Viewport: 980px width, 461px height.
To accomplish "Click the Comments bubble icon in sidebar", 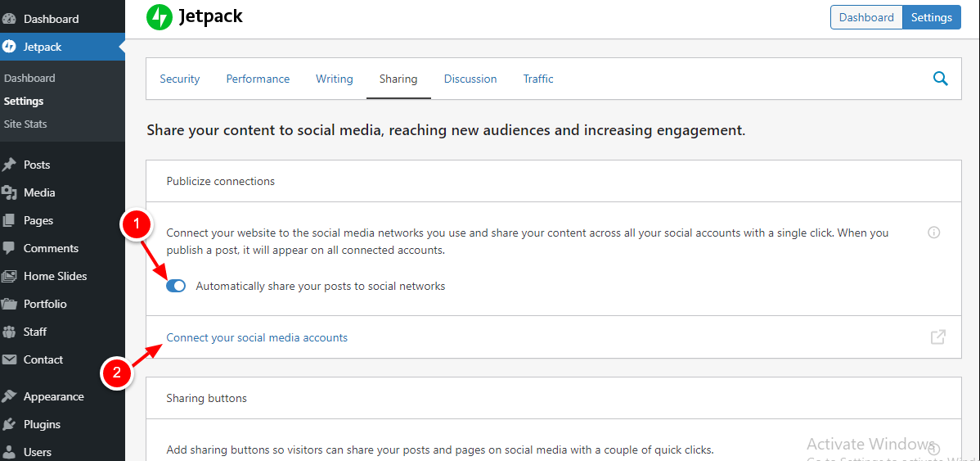I will coord(9,248).
